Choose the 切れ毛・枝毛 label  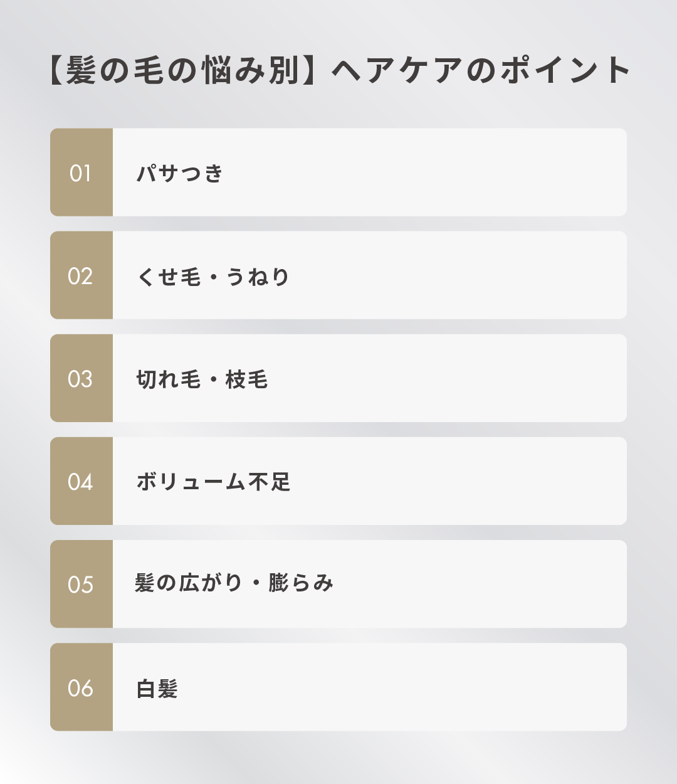click(x=202, y=379)
